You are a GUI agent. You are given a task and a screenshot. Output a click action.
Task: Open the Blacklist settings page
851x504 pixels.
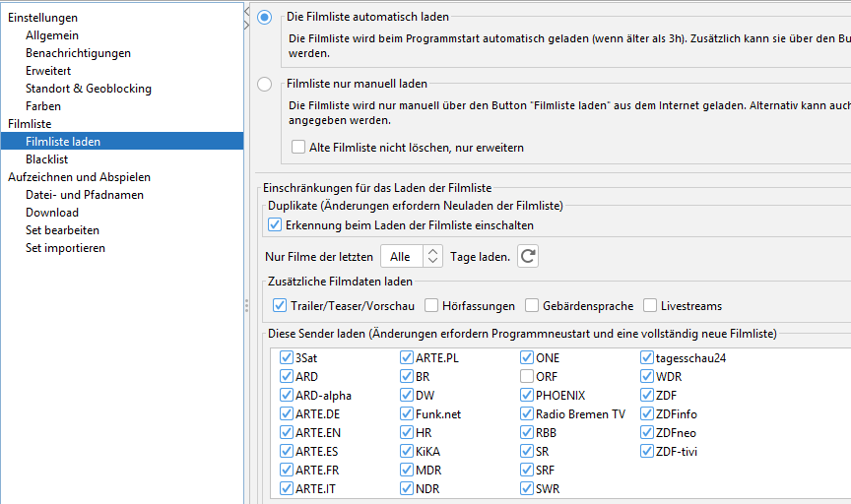pos(47,159)
